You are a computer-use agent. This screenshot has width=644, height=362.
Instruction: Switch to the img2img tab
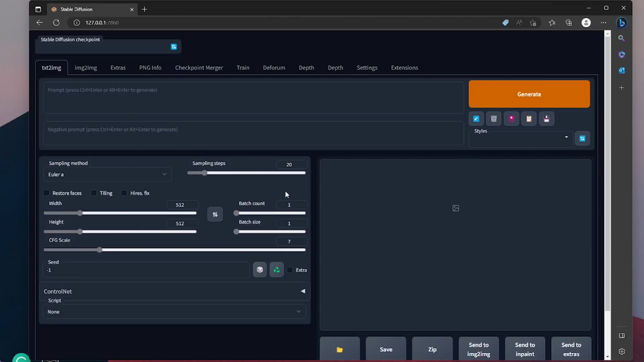tap(86, 68)
